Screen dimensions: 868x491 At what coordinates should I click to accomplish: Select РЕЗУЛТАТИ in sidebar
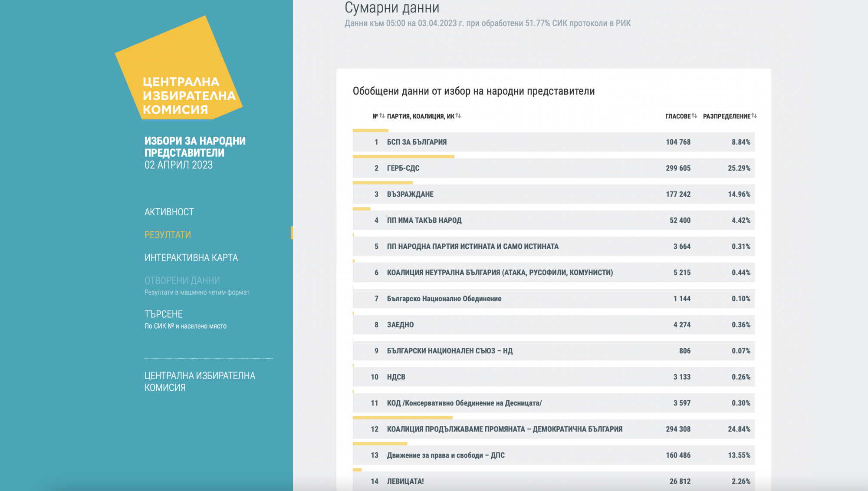click(x=168, y=234)
